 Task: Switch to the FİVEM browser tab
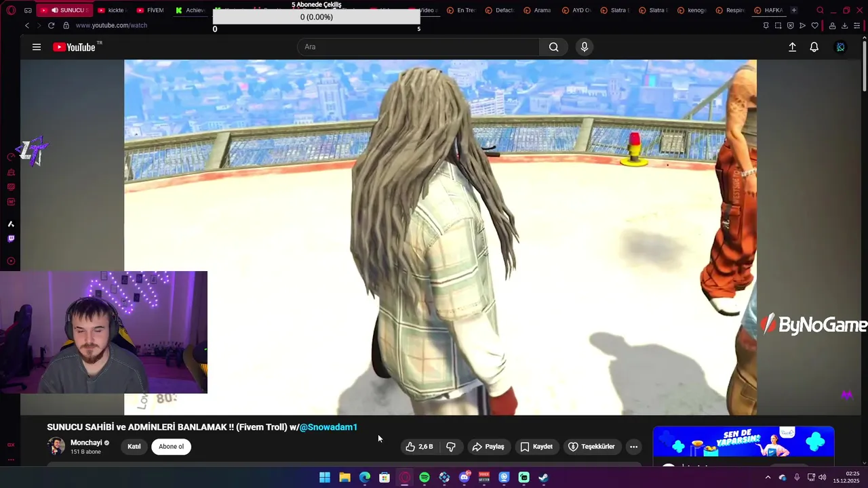pyautogui.click(x=151, y=10)
